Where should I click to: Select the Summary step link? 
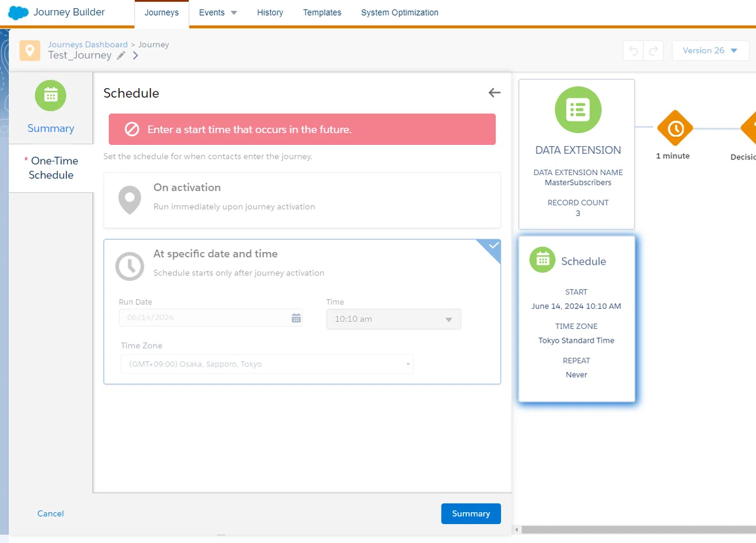coord(51,129)
